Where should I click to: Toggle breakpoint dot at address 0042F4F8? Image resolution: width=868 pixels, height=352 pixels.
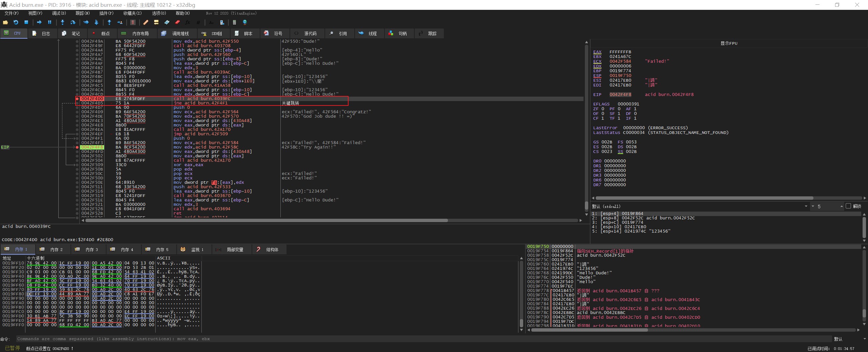pos(77,147)
